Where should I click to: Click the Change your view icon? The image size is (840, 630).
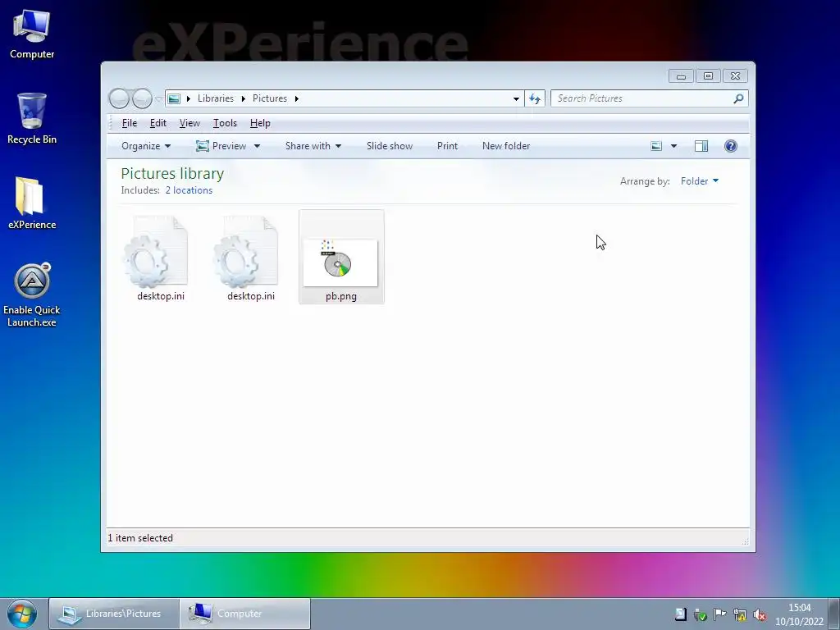656,146
